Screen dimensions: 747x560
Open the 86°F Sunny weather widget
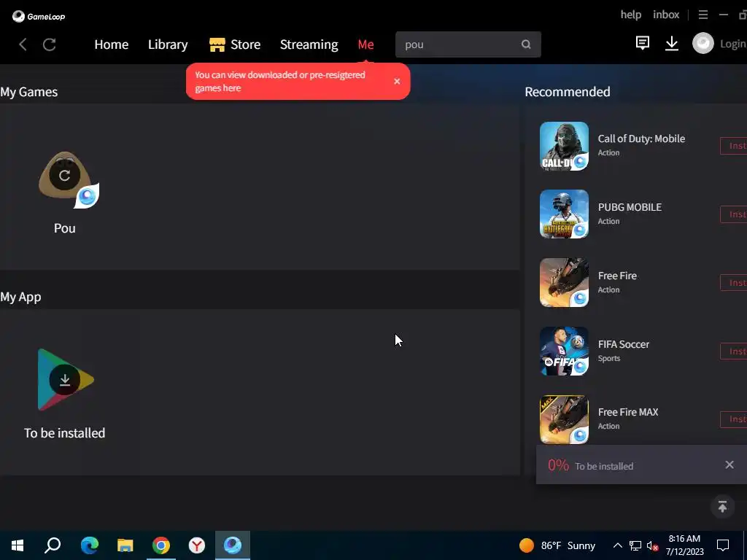(557, 545)
